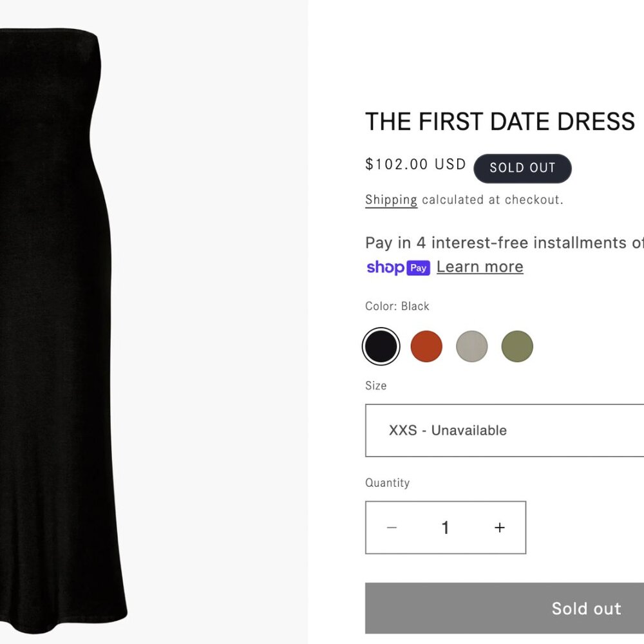
Task: Click the Shop Pay logo icon
Action: 399,267
